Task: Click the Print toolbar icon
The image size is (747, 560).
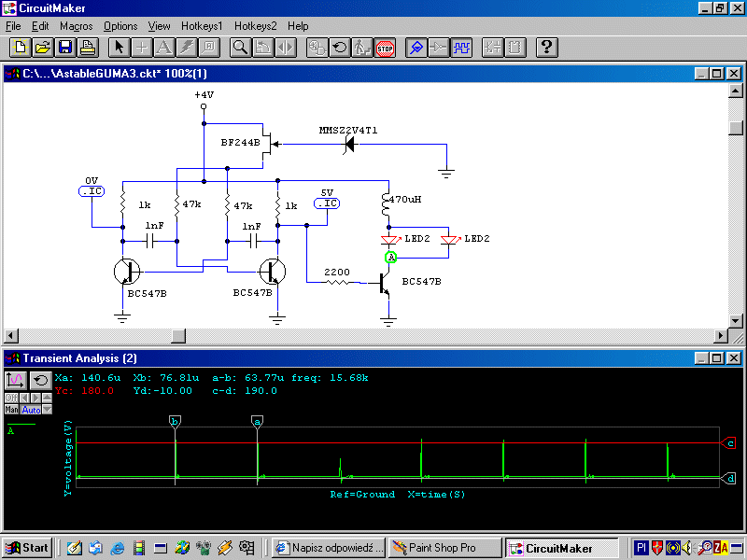Action: point(87,48)
